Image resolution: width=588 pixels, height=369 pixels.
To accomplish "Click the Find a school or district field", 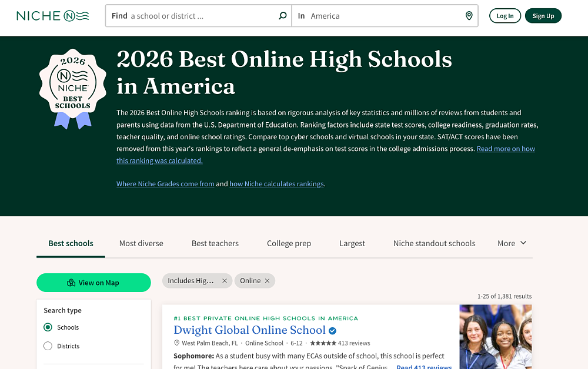I will click(198, 16).
